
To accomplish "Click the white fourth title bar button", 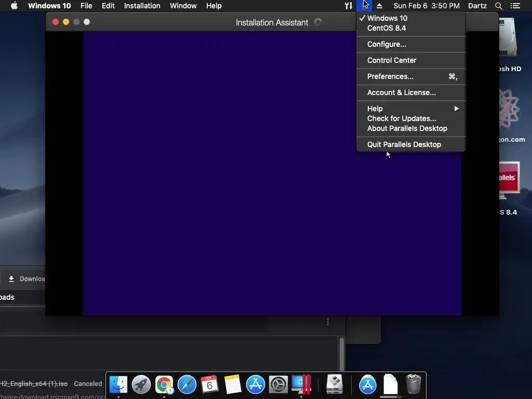I will point(87,22).
